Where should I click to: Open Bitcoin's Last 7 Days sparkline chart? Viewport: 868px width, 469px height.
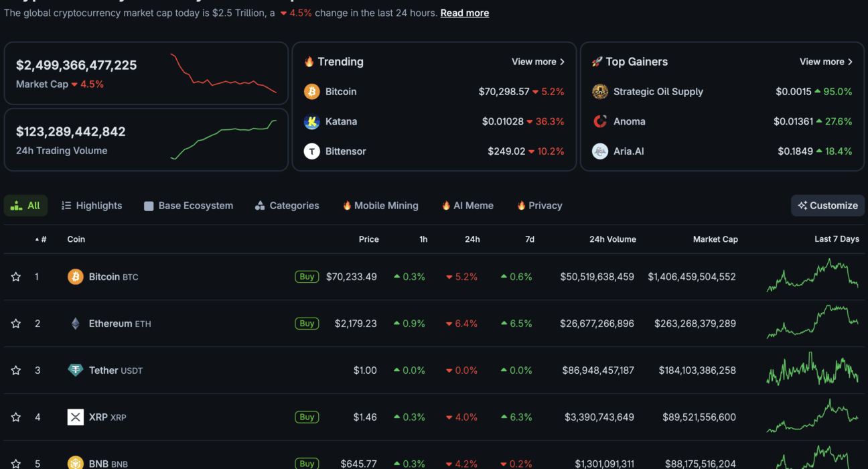click(x=812, y=276)
